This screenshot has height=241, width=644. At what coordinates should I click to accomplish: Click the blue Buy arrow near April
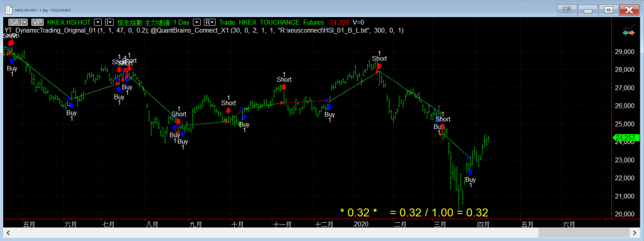pos(470,172)
